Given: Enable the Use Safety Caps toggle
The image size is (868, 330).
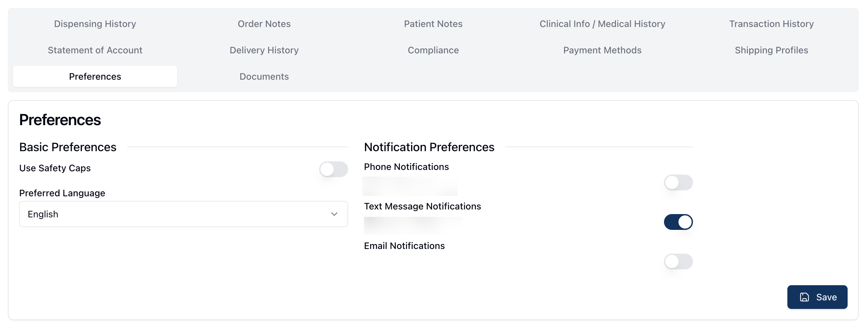Looking at the screenshot, I should (x=333, y=169).
